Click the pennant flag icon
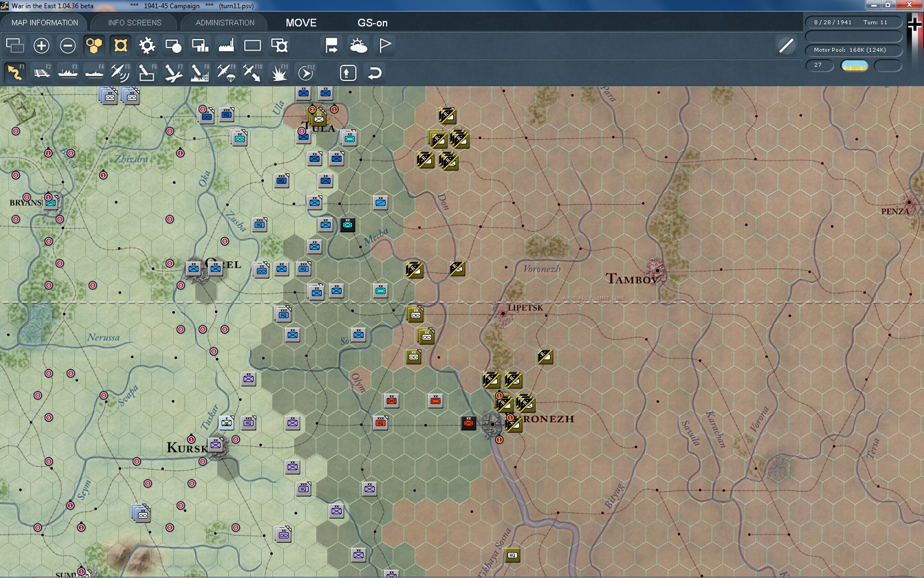This screenshot has height=578, width=924. (385, 45)
